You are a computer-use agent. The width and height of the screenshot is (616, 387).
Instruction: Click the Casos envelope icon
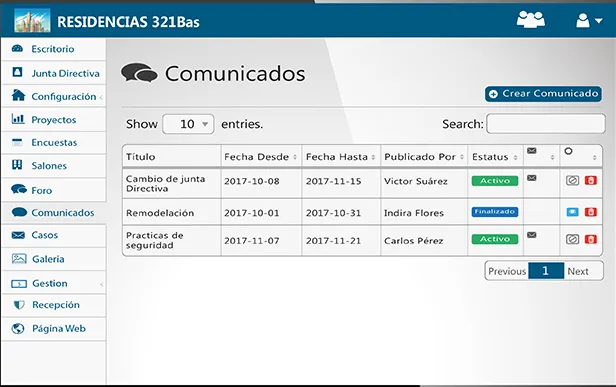coord(18,235)
